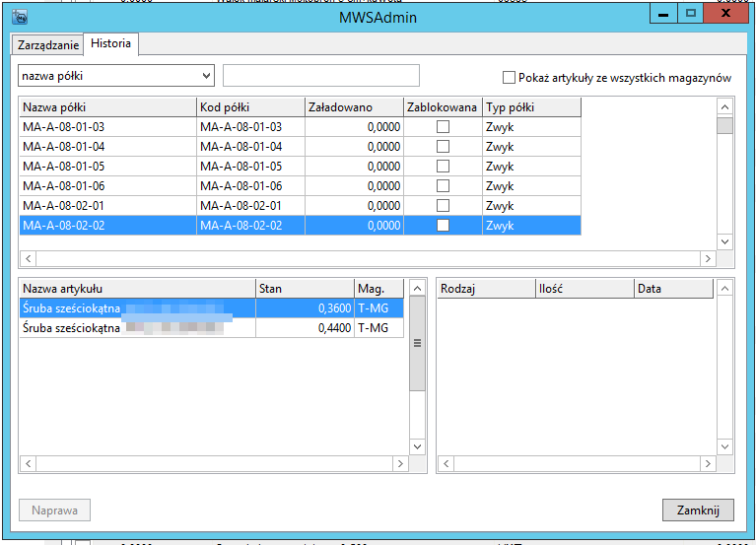Image resolution: width=756 pixels, height=545 pixels.
Task: Toggle Zablokowana checkbox for shelf MA-A-08-01-05
Action: [x=443, y=167]
